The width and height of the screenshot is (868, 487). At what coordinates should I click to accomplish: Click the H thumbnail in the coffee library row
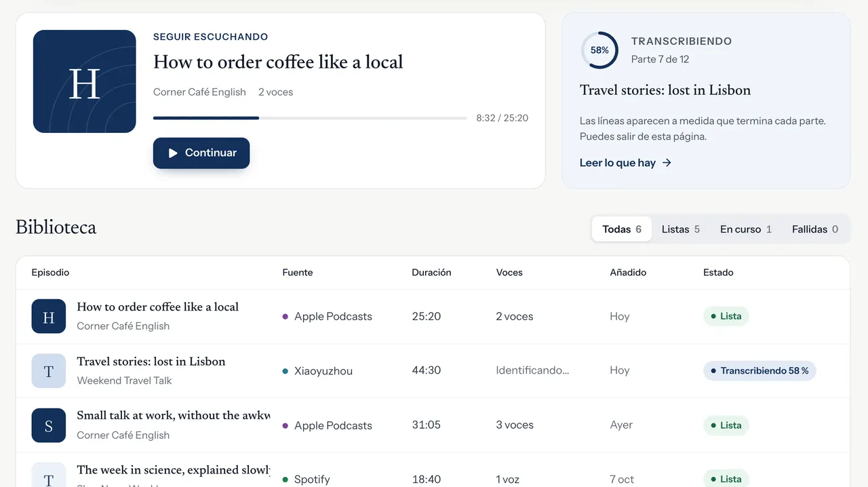(x=49, y=317)
